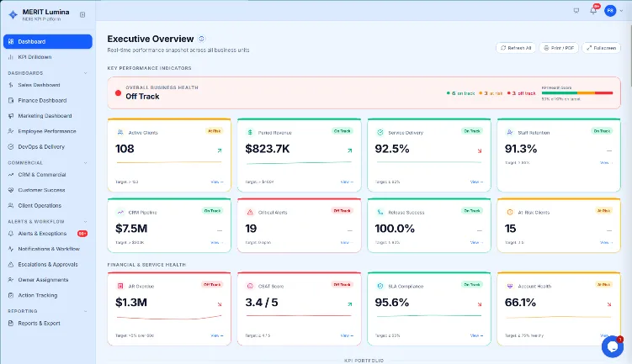This screenshot has height=364, width=632.
Task: Click View link on Service Delivery card
Action: [x=476, y=182]
